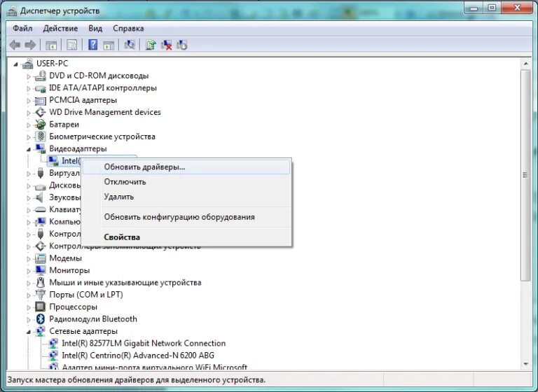Click the Bluetooth radio icon
Screen dimensions: 538x392
coord(41,319)
